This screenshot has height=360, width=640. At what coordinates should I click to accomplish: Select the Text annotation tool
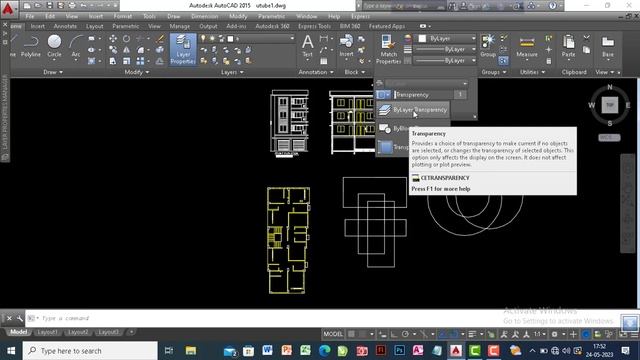(x=307, y=46)
